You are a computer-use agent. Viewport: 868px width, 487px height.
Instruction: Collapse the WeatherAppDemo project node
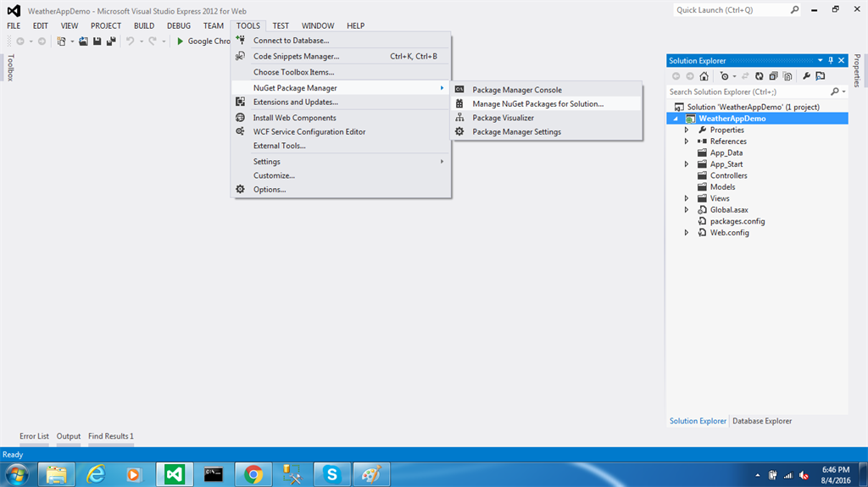tap(676, 119)
